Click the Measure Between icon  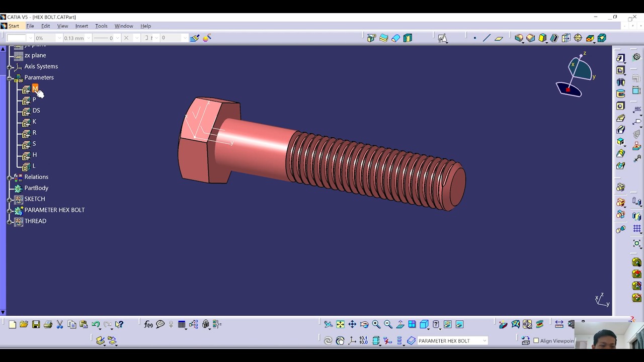coord(559,325)
